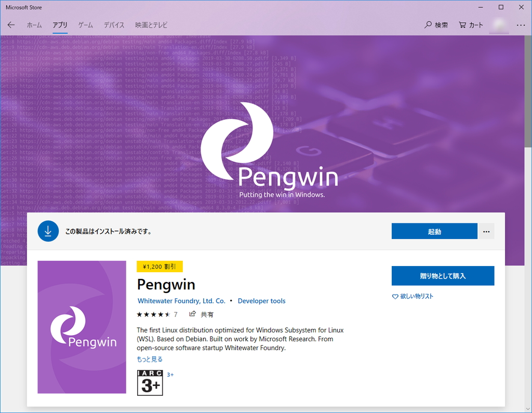This screenshot has width=532, height=413.
Task: Go to the ホーム page
Action: pyautogui.click(x=34, y=24)
